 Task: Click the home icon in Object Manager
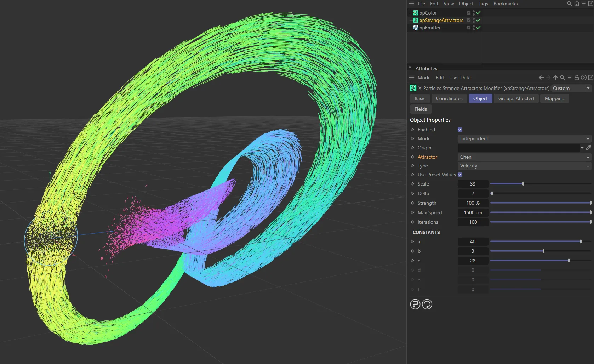click(x=576, y=4)
